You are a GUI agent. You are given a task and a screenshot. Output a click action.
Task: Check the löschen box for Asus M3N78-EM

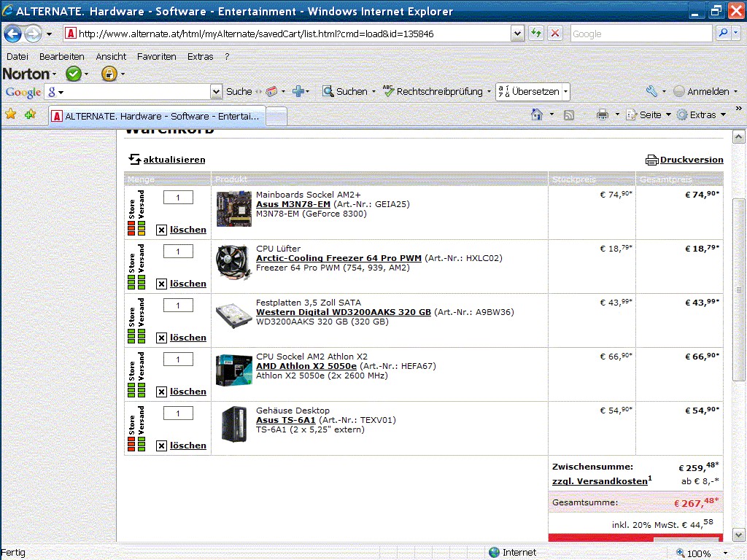[161, 230]
